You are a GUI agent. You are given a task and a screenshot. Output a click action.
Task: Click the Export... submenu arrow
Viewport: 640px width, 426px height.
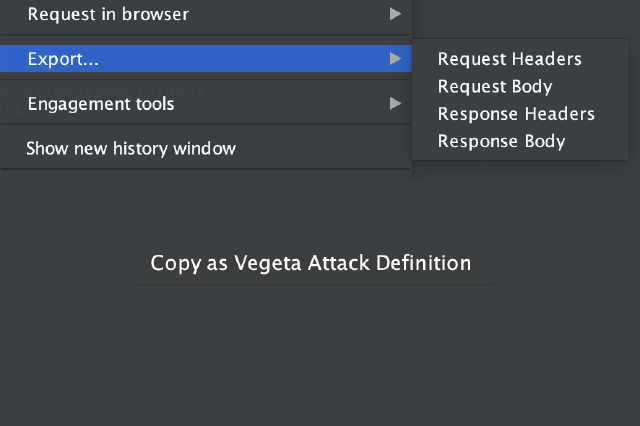click(x=396, y=59)
